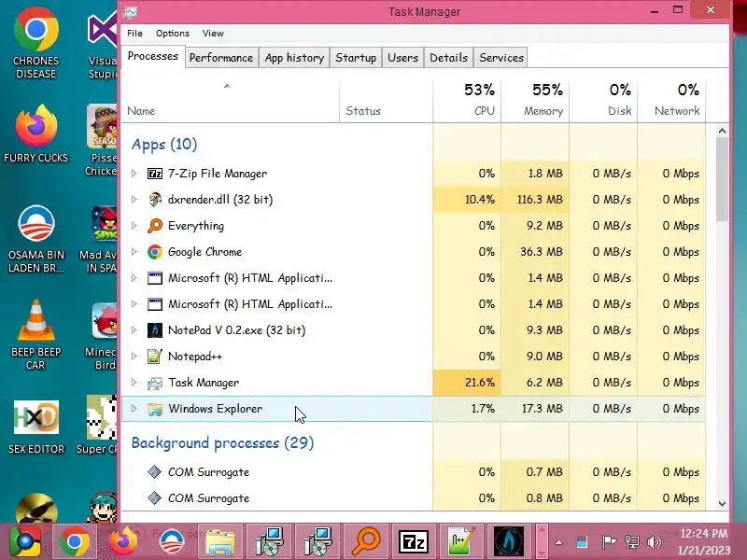
Task: Expand the Windows Explorer process entry
Action: 134,409
